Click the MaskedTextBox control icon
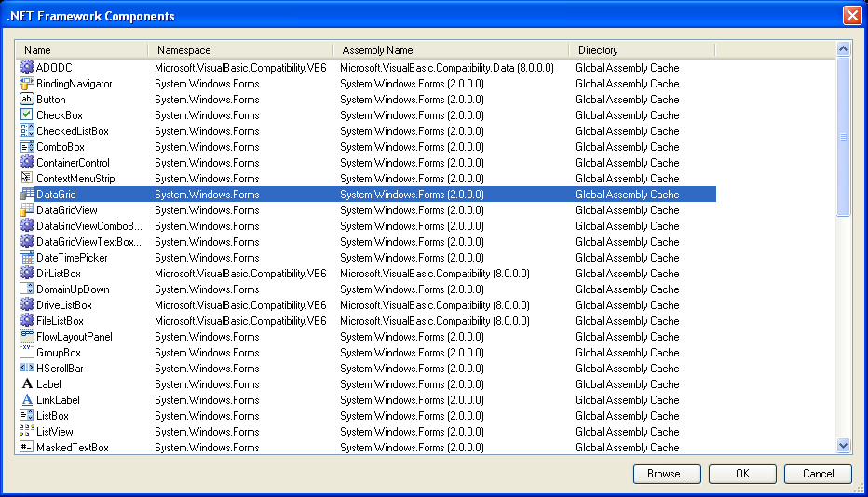The width and height of the screenshot is (868, 497). 27,447
